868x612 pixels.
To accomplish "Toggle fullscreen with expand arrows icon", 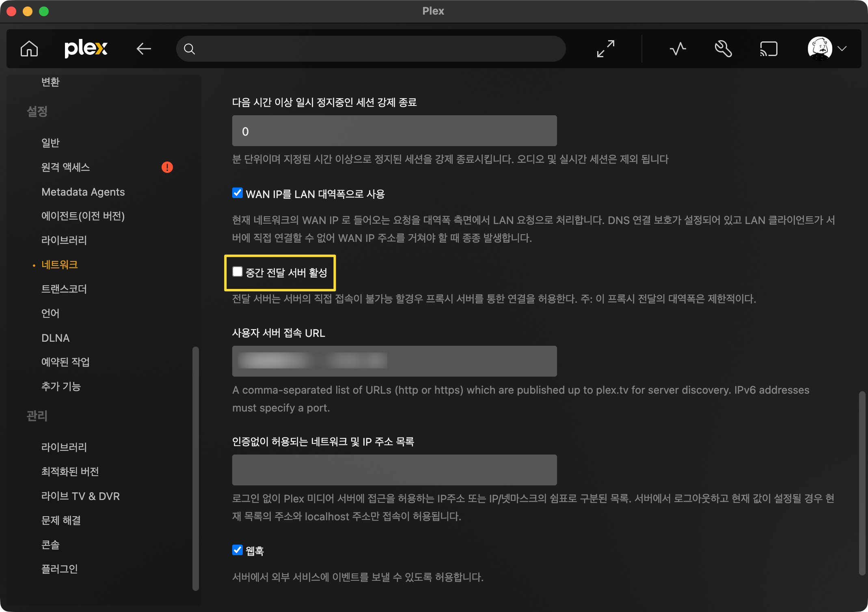I will coord(605,49).
